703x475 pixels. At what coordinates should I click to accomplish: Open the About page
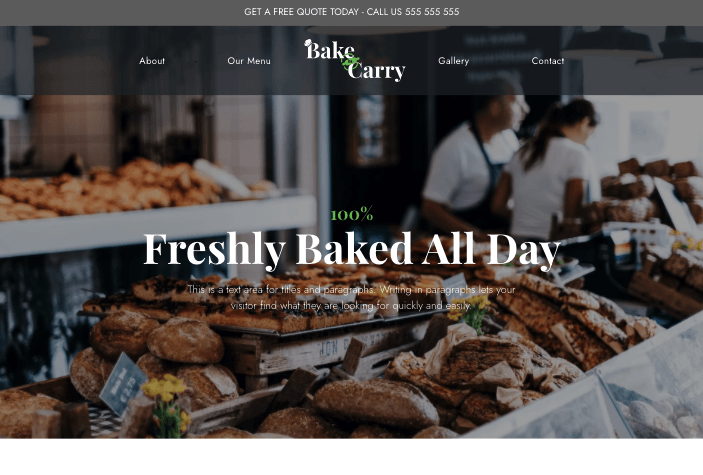pyautogui.click(x=152, y=61)
